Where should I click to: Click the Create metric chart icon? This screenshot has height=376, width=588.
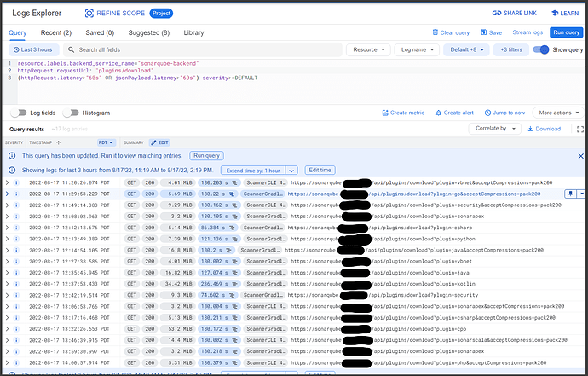coord(384,113)
